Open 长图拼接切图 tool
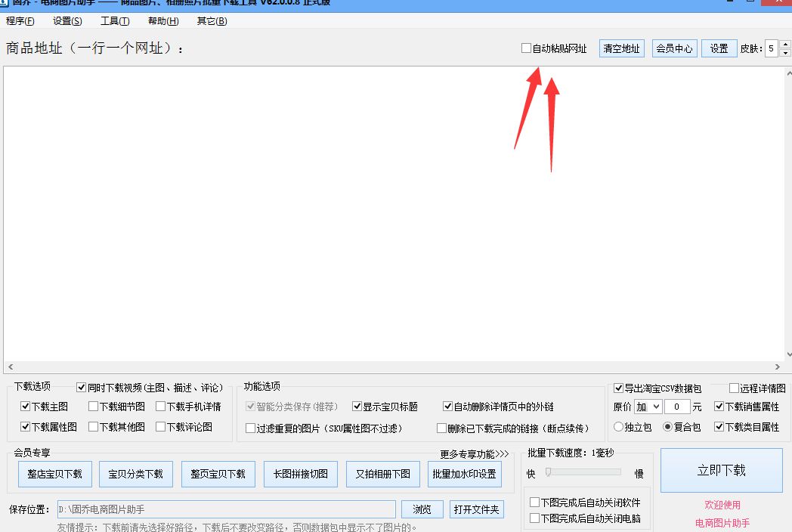The image size is (792, 532). [301, 474]
